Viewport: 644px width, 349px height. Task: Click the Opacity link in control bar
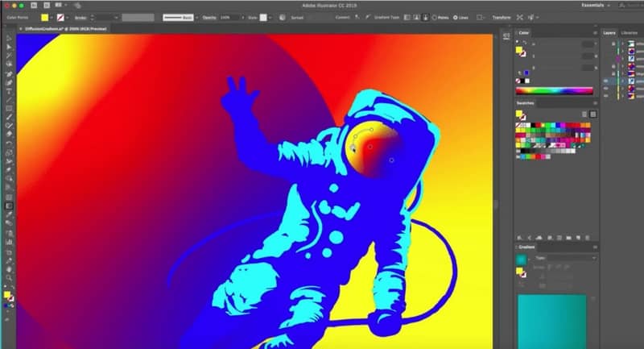(x=209, y=18)
